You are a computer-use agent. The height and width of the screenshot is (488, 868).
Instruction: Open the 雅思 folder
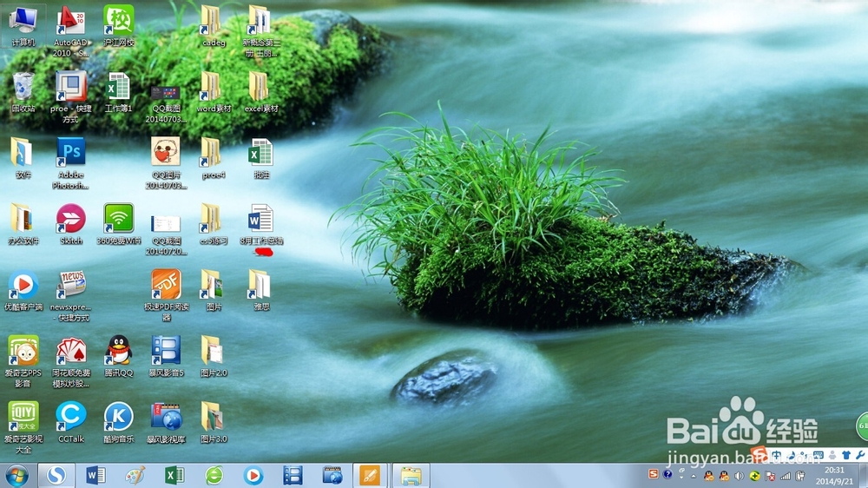[x=261, y=290]
